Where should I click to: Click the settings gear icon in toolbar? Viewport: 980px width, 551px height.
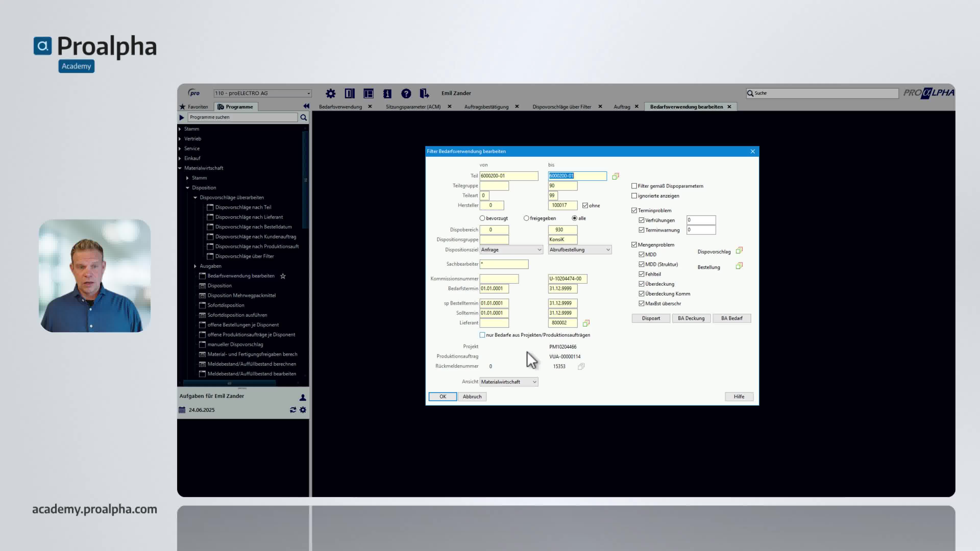330,93
